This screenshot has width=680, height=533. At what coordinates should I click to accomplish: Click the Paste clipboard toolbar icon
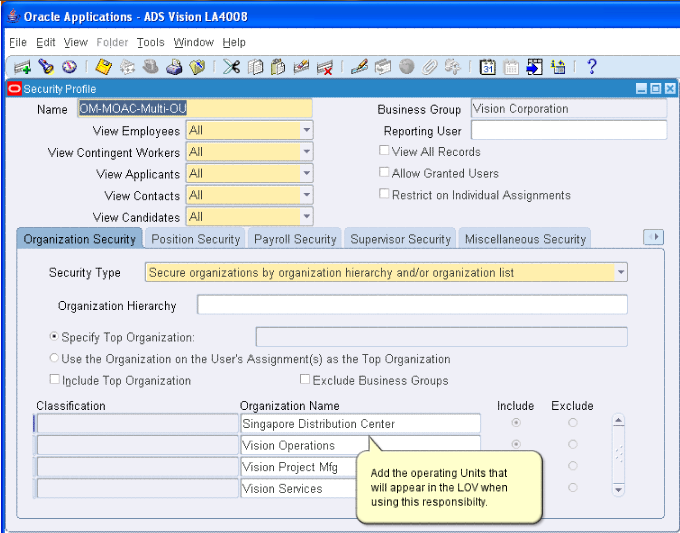[x=278, y=67]
